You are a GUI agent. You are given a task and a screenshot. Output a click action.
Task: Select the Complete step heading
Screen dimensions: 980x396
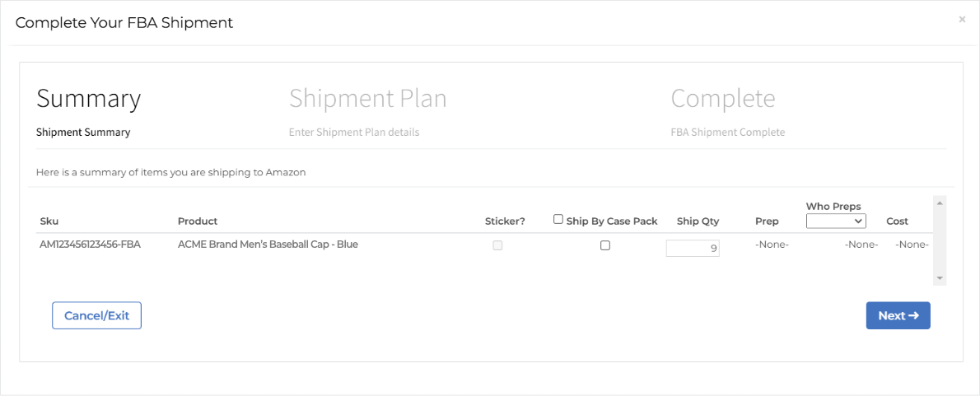[723, 99]
